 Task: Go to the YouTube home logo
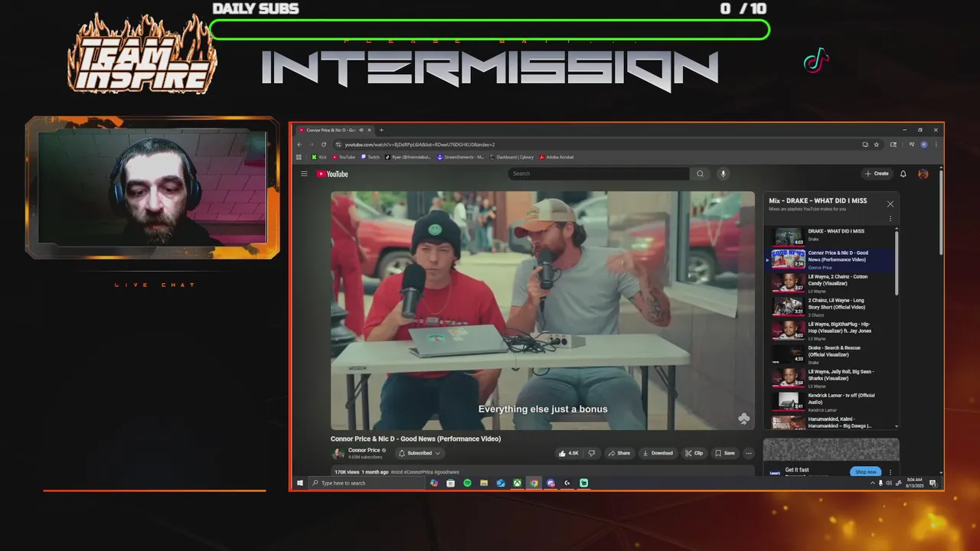(x=332, y=174)
